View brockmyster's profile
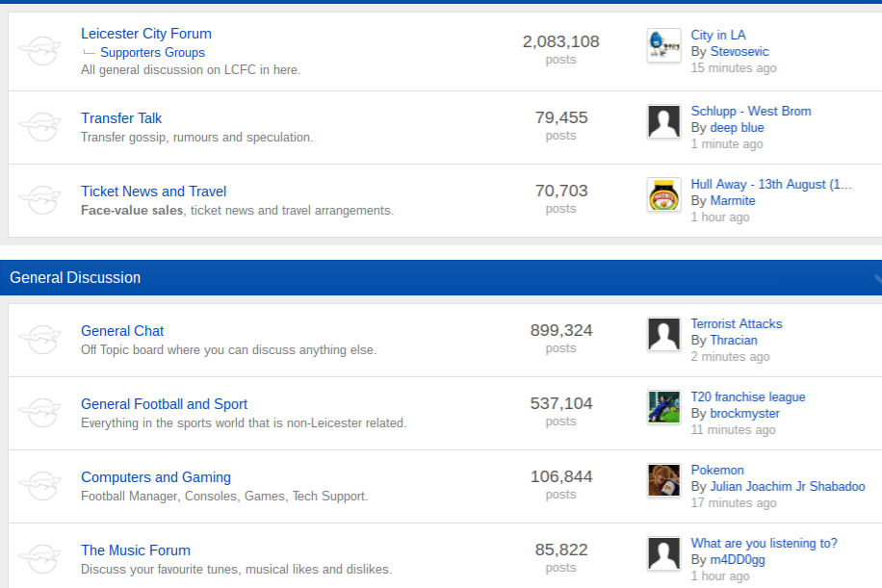882x588 pixels. click(744, 413)
